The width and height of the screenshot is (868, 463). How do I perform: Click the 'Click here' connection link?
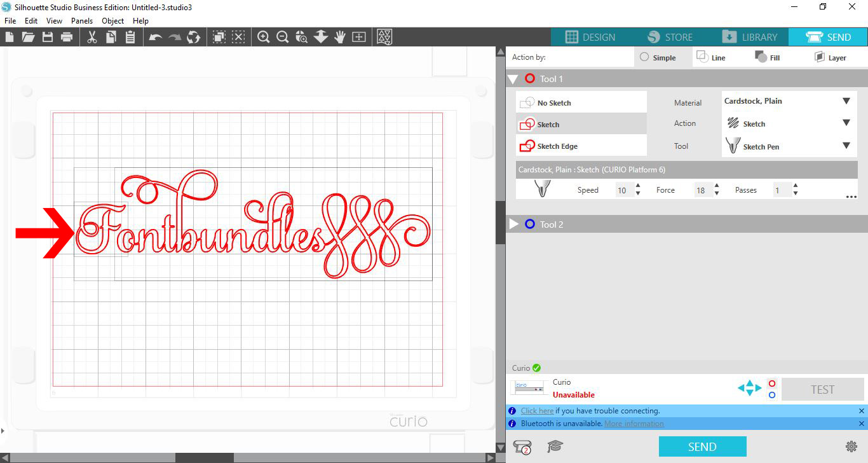(537, 411)
